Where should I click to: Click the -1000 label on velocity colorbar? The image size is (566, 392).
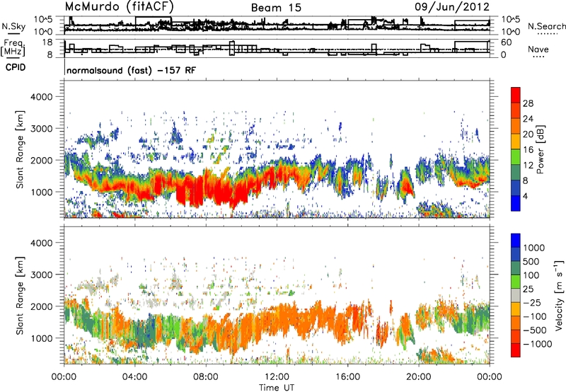pyautogui.click(x=538, y=344)
